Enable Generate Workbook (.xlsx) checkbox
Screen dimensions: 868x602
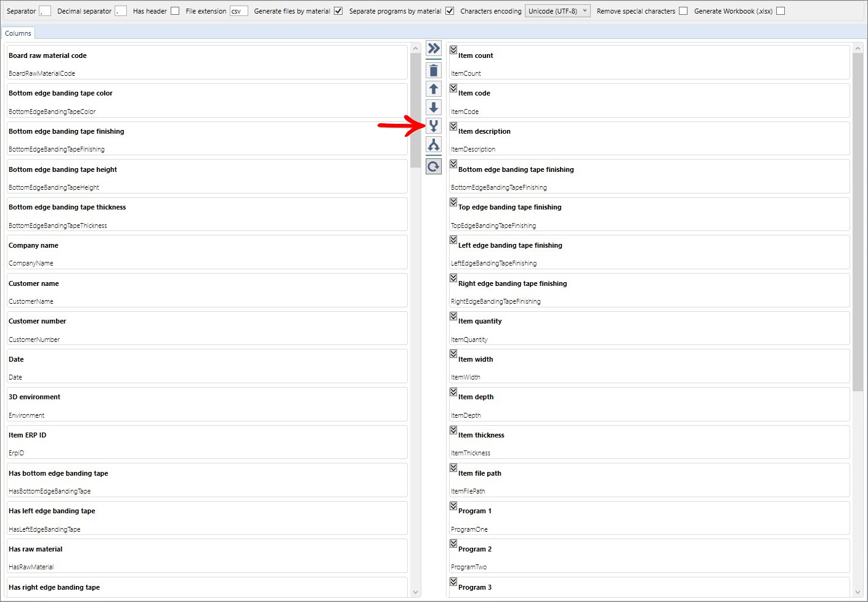pos(781,11)
